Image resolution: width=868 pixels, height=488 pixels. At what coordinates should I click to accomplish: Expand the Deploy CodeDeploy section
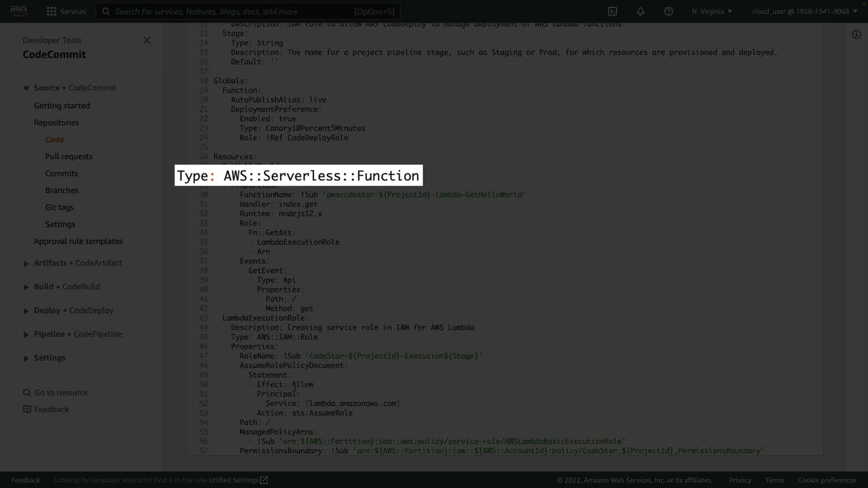click(26, 311)
